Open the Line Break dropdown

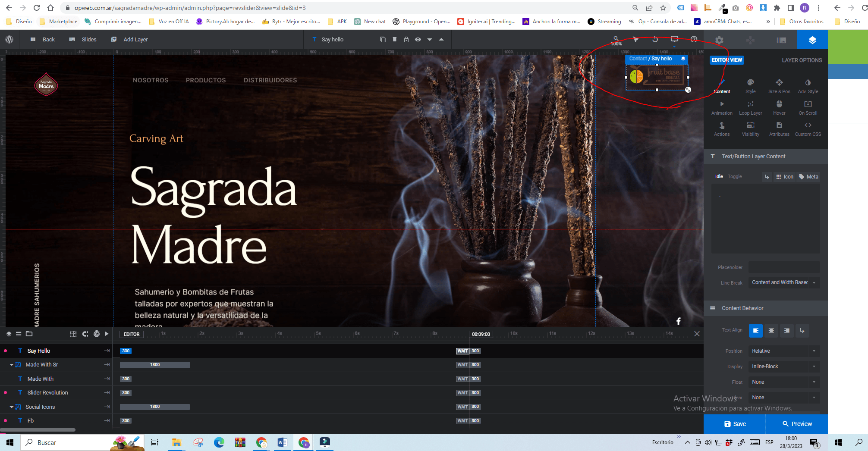pyautogui.click(x=784, y=282)
